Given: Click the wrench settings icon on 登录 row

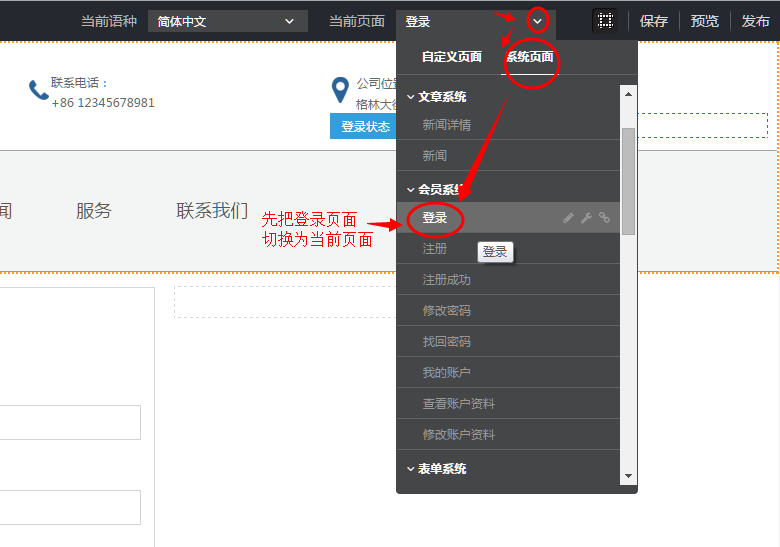Looking at the screenshot, I should click(x=586, y=218).
